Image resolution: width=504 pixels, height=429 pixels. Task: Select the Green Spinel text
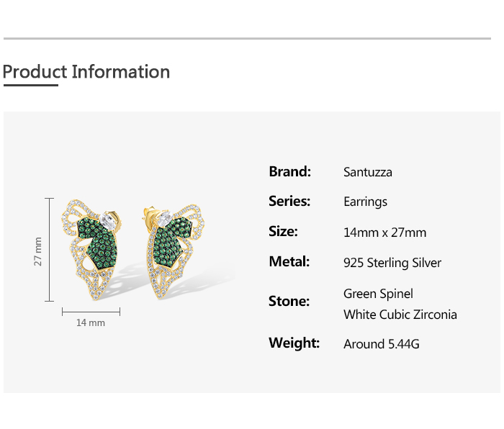(378, 294)
